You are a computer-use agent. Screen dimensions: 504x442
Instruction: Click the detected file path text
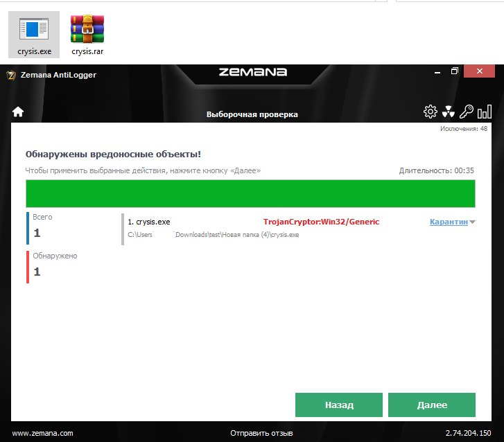(213, 234)
